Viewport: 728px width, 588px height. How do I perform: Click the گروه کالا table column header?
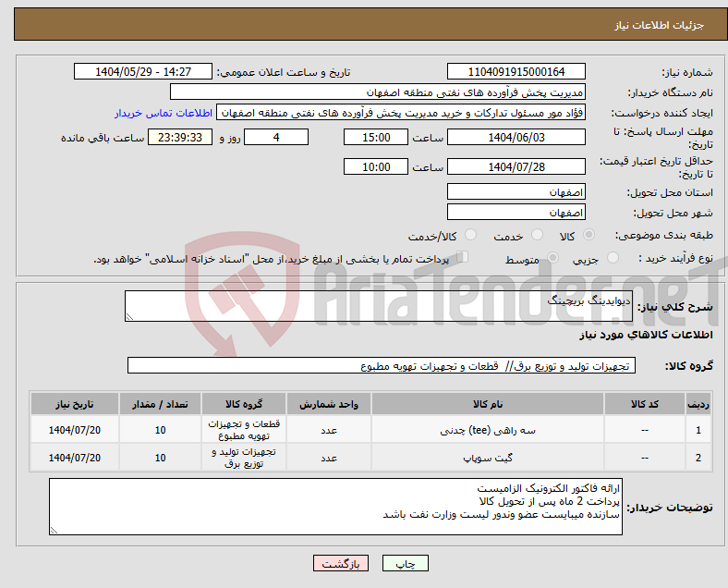[244, 404]
